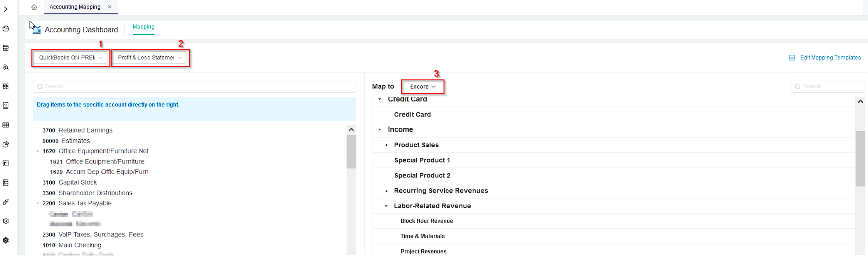The image size is (868, 259).
Task: Expand the Product Sales group
Action: click(x=386, y=145)
